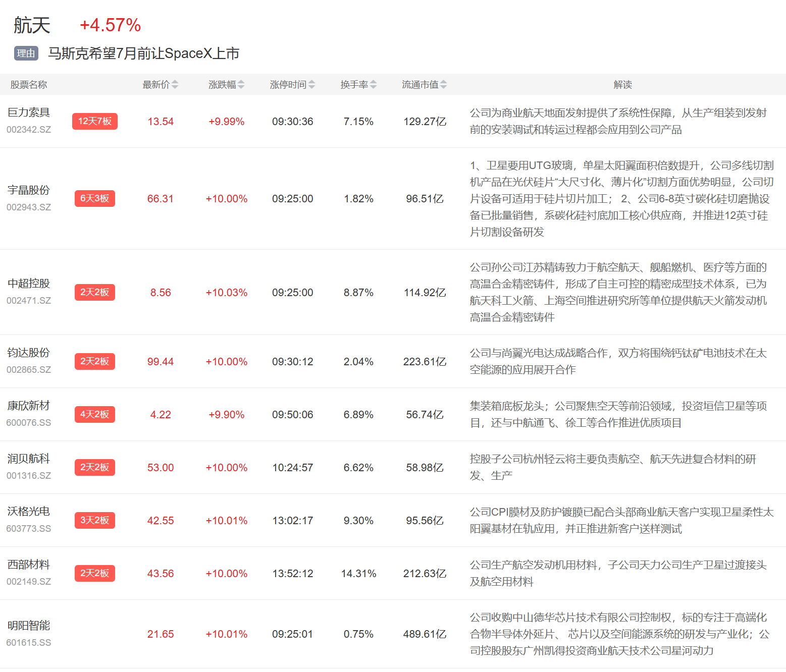Click 西部材料 stock code 002149.SZ
This screenshot has width=786, height=672.
pos(29,582)
